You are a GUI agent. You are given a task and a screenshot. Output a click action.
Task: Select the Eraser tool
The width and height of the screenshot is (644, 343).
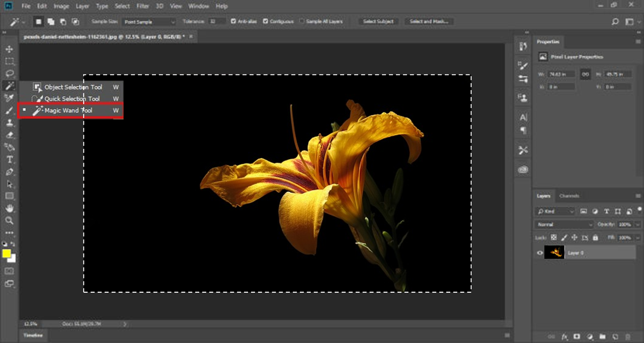click(9, 135)
